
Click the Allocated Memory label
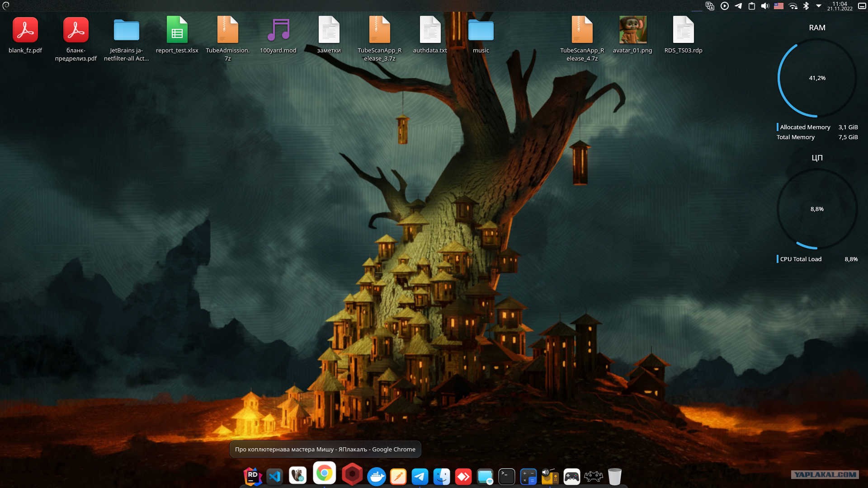click(x=805, y=127)
